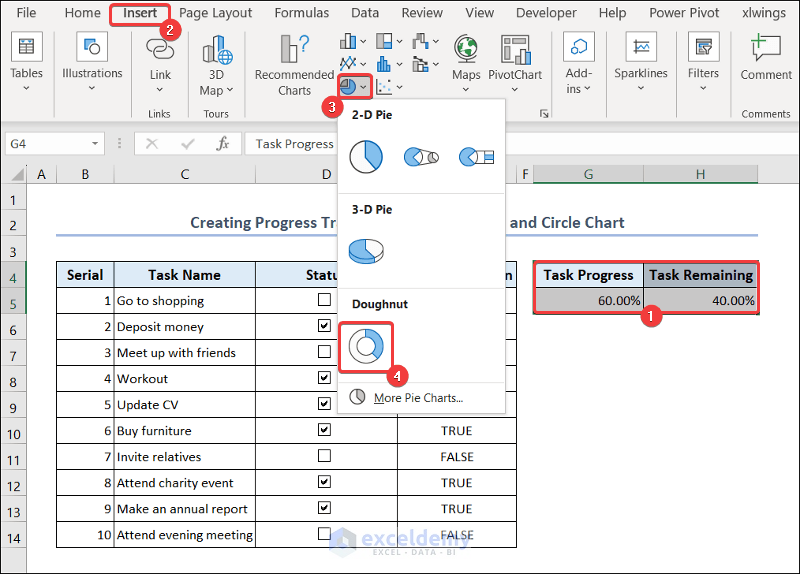Click the Name Box showing G4
Screen dimensions: 800x574
click(55, 144)
